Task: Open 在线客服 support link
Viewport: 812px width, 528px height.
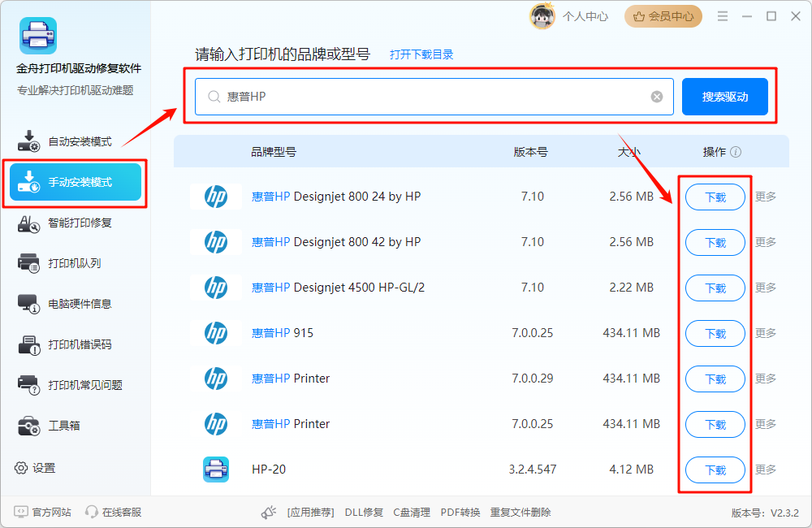Action: click(114, 512)
